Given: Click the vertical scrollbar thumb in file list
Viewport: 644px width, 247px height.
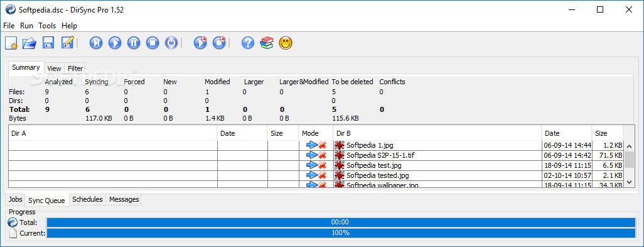Looking at the screenshot, I should click(629, 159).
